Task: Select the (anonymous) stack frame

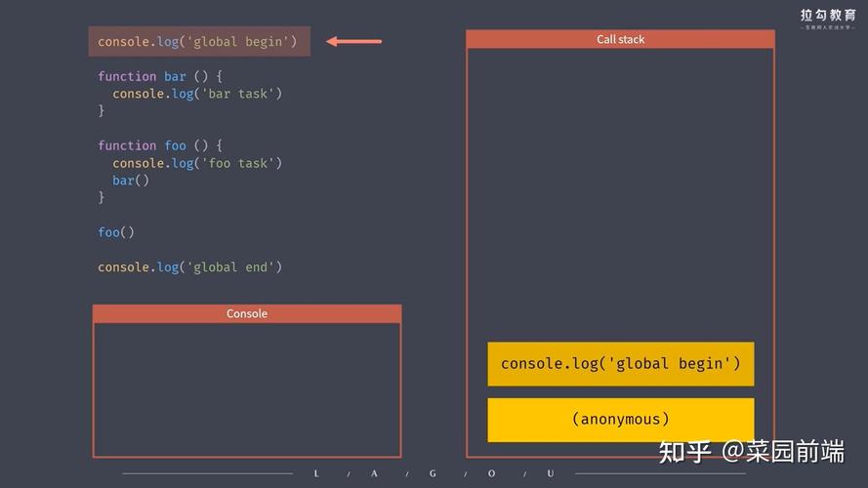Action: [x=621, y=420]
